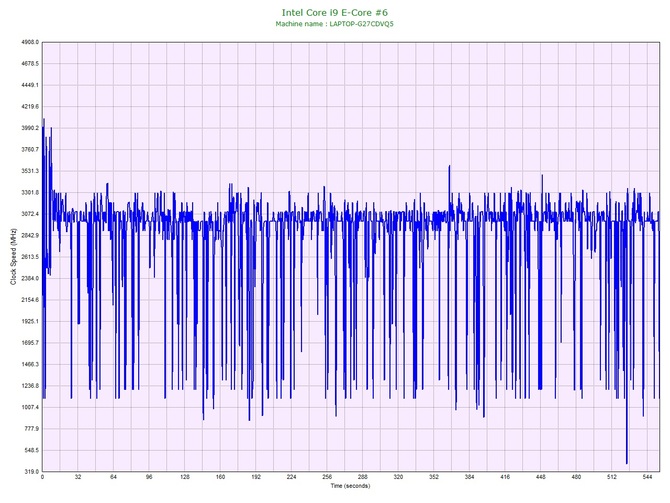Click the 1695.7 y-axis value
Screen dimensions: 670x503
tap(30, 343)
